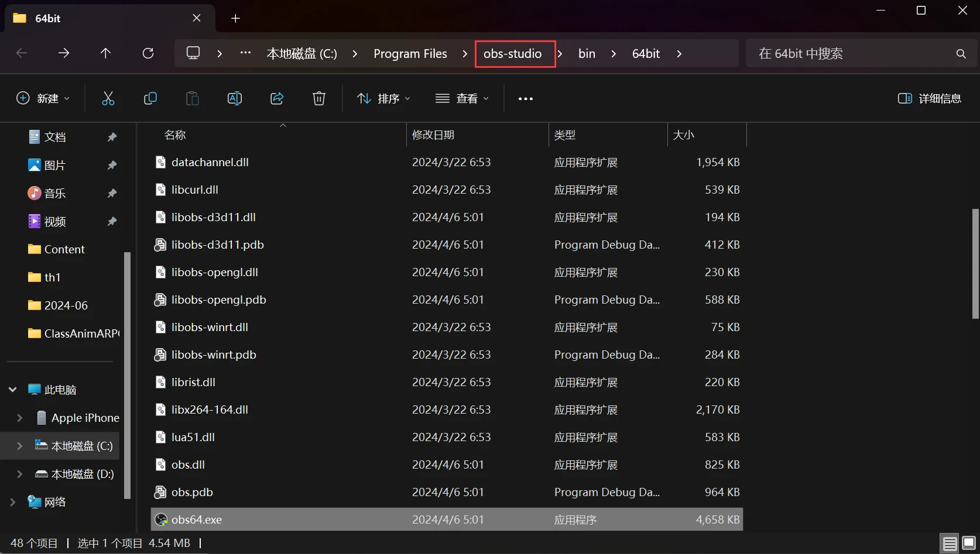
Task: Refresh the current folder view
Action: click(x=148, y=53)
